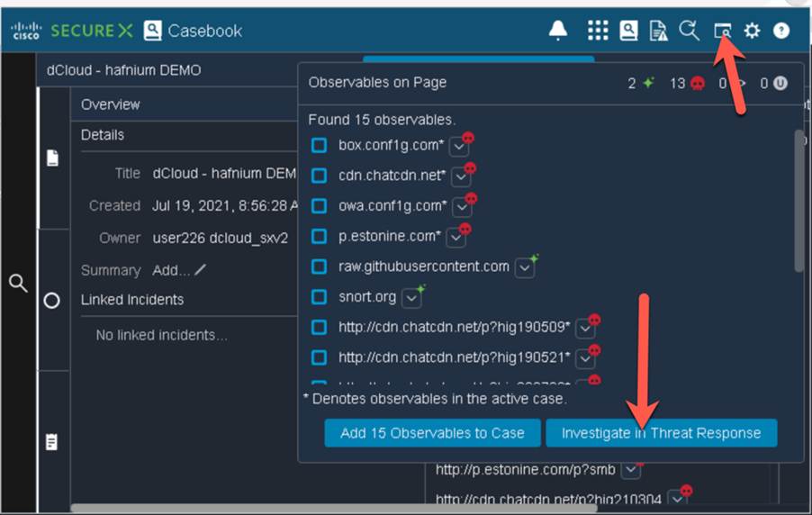Click the dCloud - hafnium DEMO case title

point(123,70)
